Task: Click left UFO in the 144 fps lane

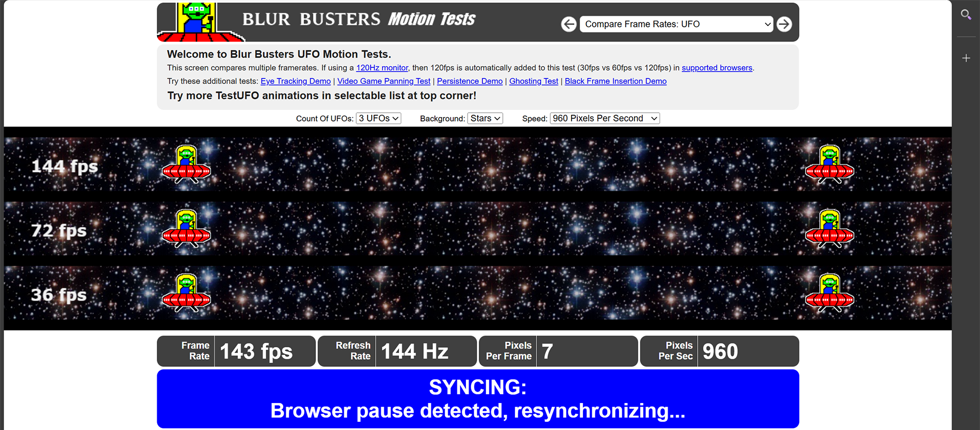Action: (186, 164)
